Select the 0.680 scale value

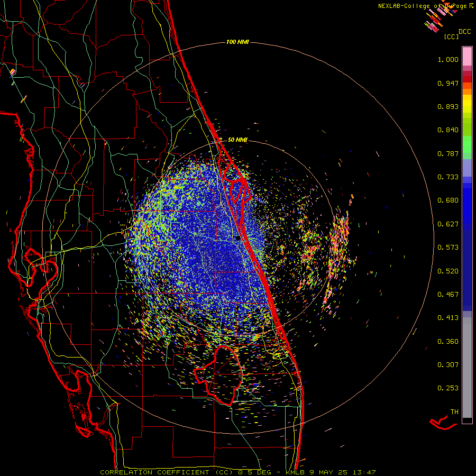(448, 200)
